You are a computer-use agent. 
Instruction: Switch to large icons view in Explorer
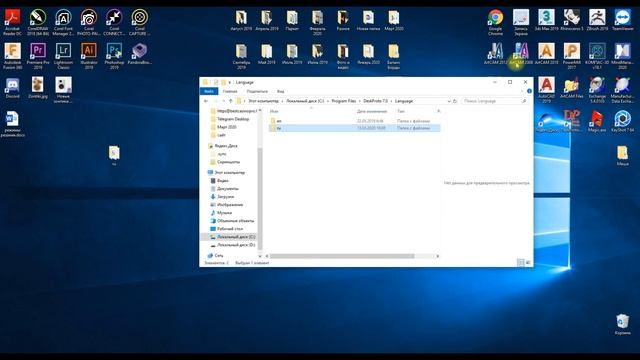tap(528, 262)
